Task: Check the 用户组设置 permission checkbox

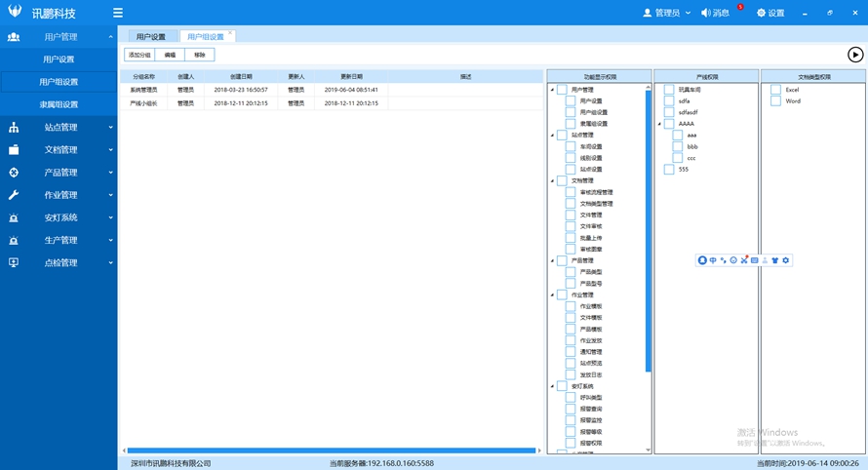Action: 571,112
